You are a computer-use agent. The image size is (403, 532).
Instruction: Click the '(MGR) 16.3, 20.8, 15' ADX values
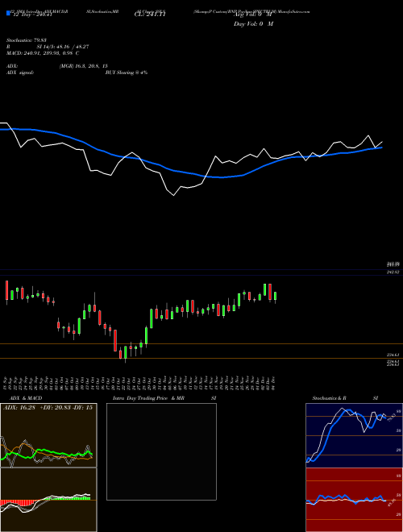coord(84,66)
